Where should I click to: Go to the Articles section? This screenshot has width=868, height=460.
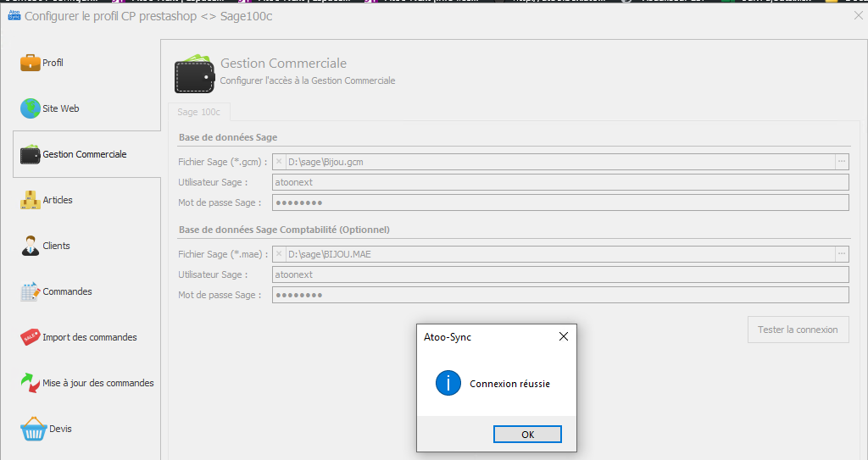pyautogui.click(x=58, y=200)
